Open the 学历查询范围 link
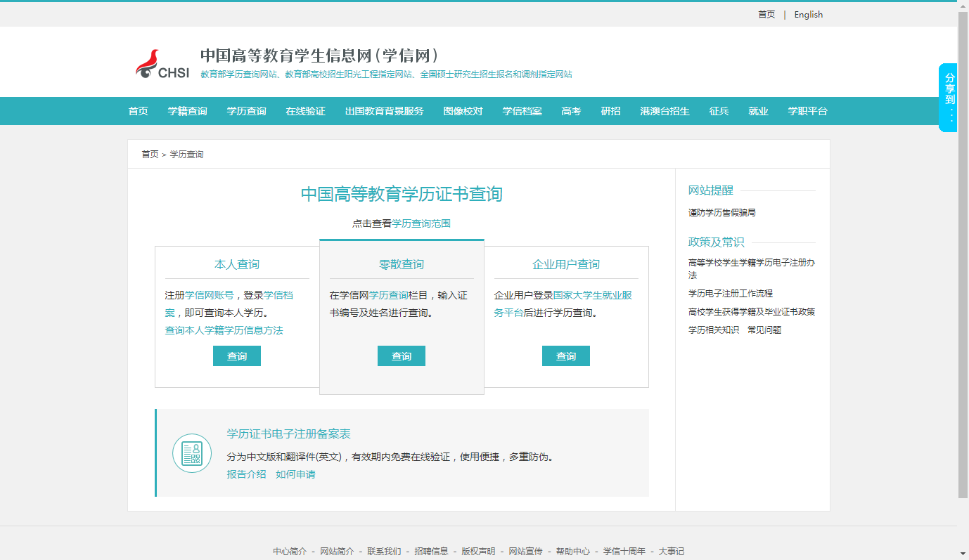This screenshot has height=560, width=969. point(421,223)
